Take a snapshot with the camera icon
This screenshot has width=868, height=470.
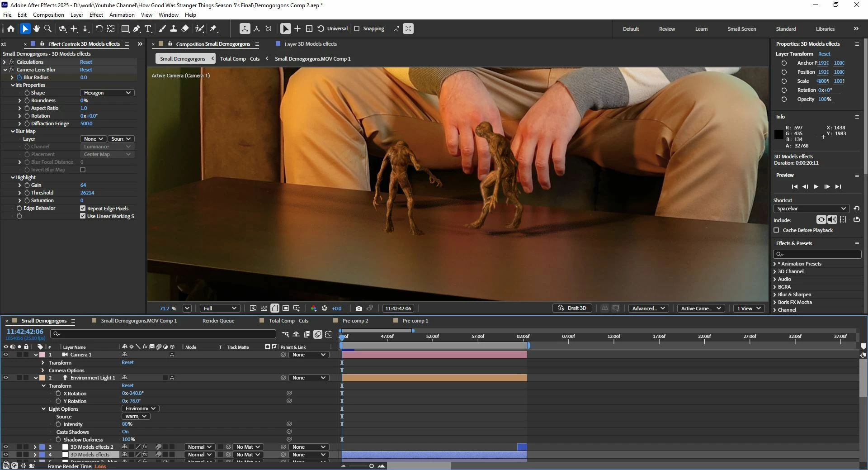point(359,309)
